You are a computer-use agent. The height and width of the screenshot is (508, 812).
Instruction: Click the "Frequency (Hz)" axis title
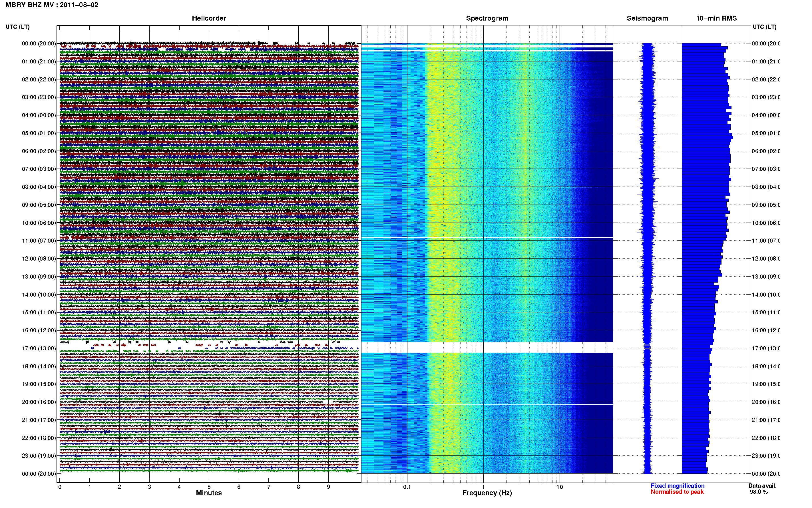point(487,493)
